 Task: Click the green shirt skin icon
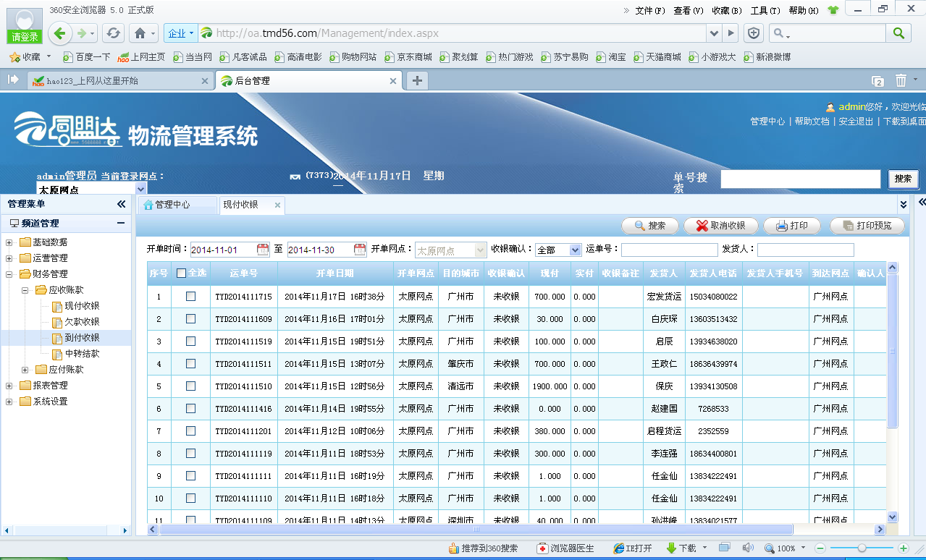833,10
